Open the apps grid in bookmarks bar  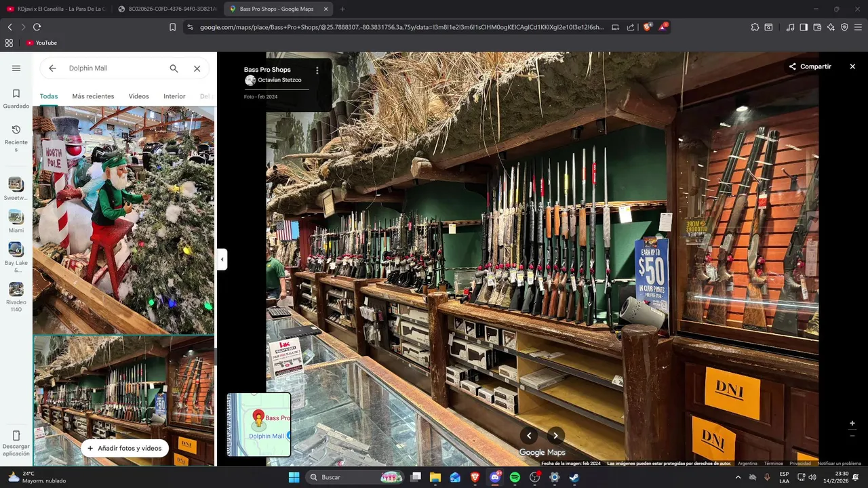(9, 43)
